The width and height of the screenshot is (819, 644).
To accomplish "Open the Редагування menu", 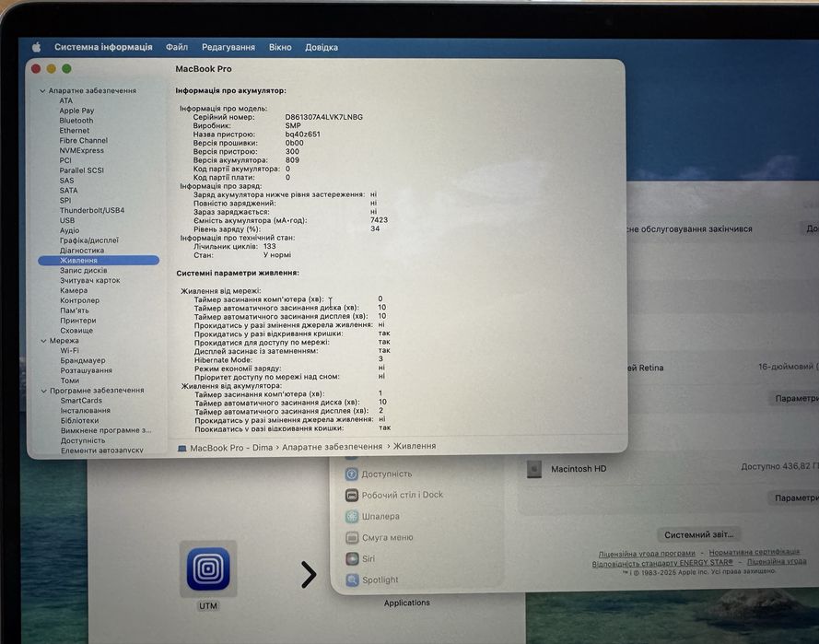I will [228, 47].
